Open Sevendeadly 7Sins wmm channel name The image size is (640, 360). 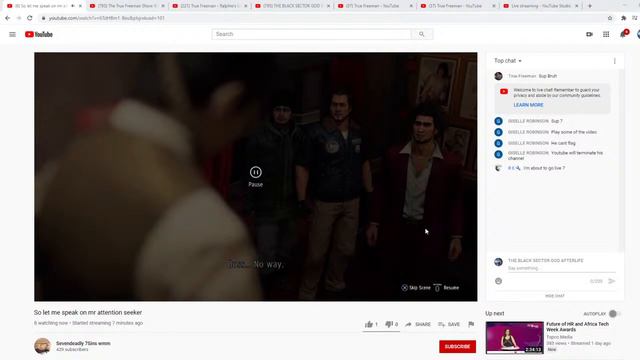click(83, 343)
